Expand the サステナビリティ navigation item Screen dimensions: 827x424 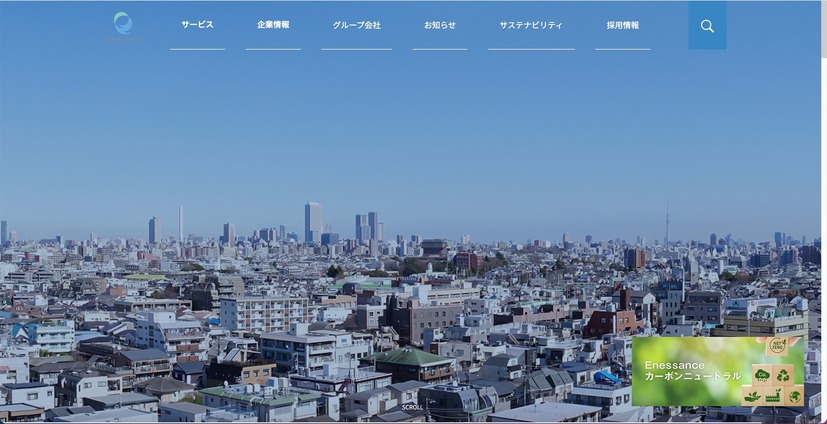coord(531,25)
